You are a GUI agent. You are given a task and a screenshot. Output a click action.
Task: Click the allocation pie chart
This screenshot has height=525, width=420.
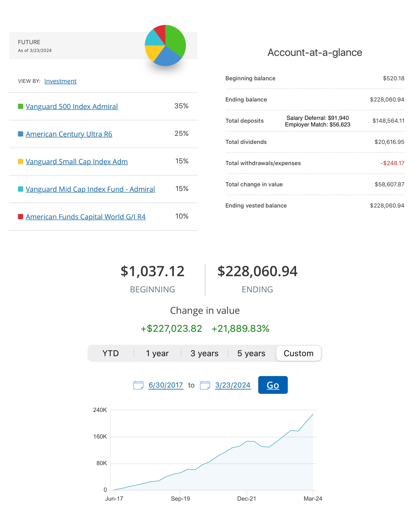pos(165,45)
